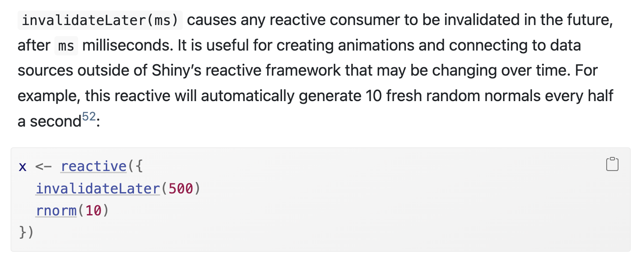Click the number 10 inside rnorm call
Viewport: 644px width, 262px height.
[93, 211]
